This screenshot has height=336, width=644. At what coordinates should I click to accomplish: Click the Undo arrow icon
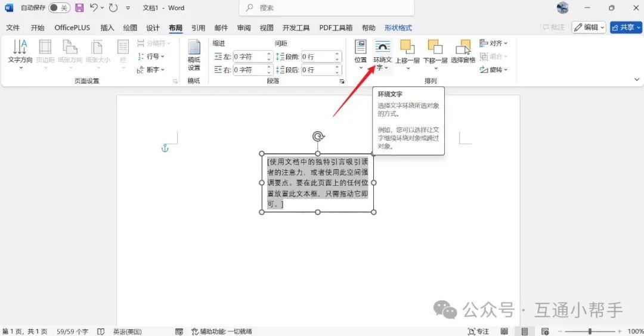pyautogui.click(x=94, y=8)
